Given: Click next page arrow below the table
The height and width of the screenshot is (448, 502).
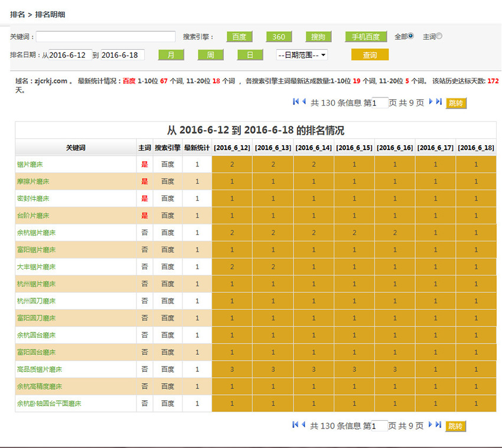Looking at the screenshot, I should coord(431,425).
